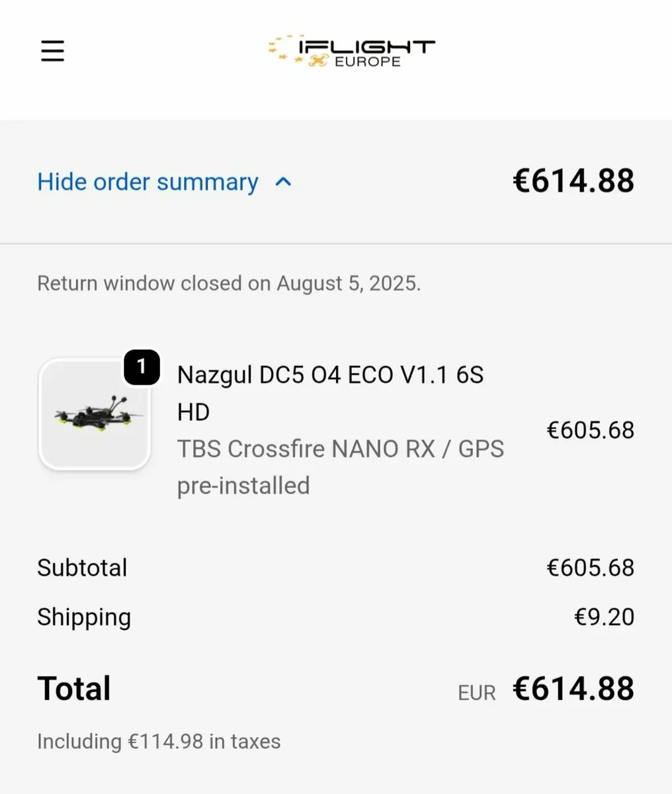The width and height of the screenshot is (672, 794).
Task: Select the €605.68 item price
Action: [x=591, y=430]
